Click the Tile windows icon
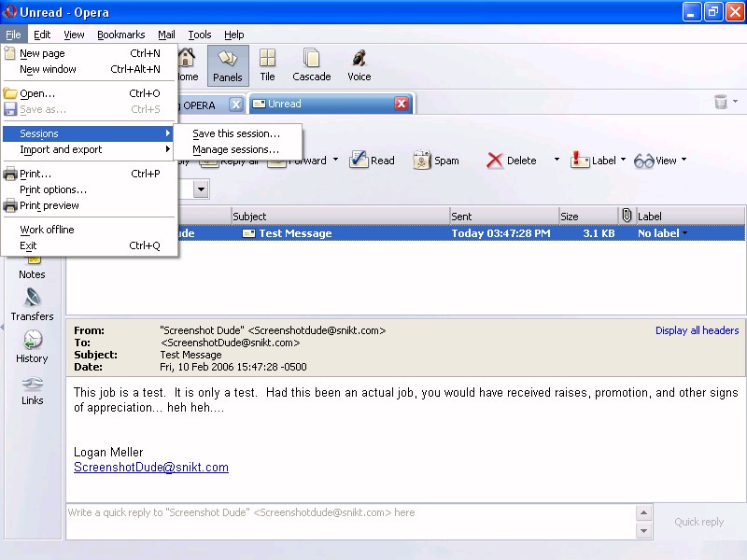The height and width of the screenshot is (560, 747). pos(267,65)
